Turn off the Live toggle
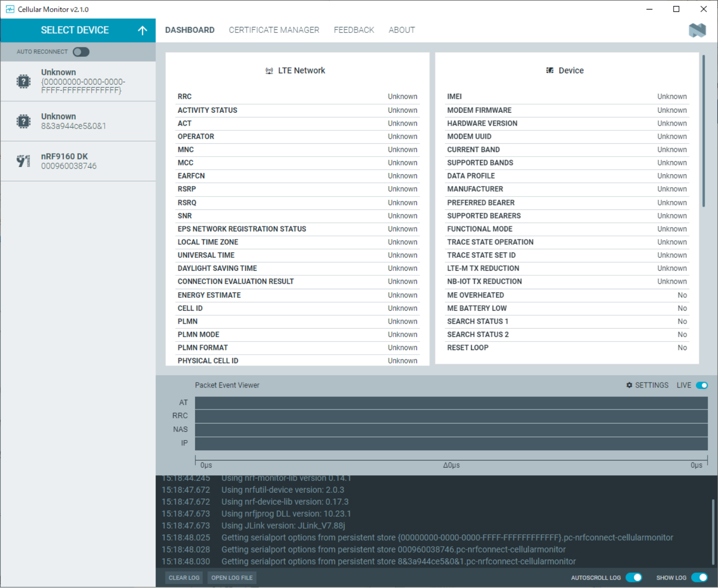The width and height of the screenshot is (718, 588). coord(702,386)
